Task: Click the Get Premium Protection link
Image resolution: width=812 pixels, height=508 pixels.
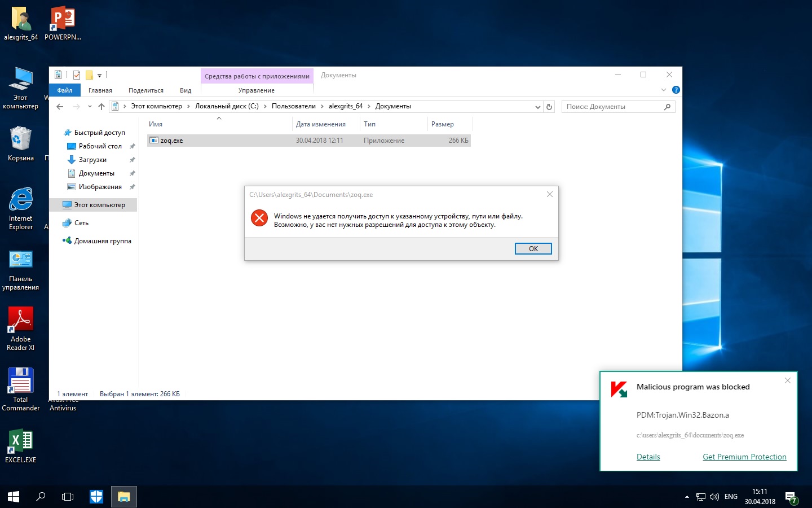Action: pos(744,457)
